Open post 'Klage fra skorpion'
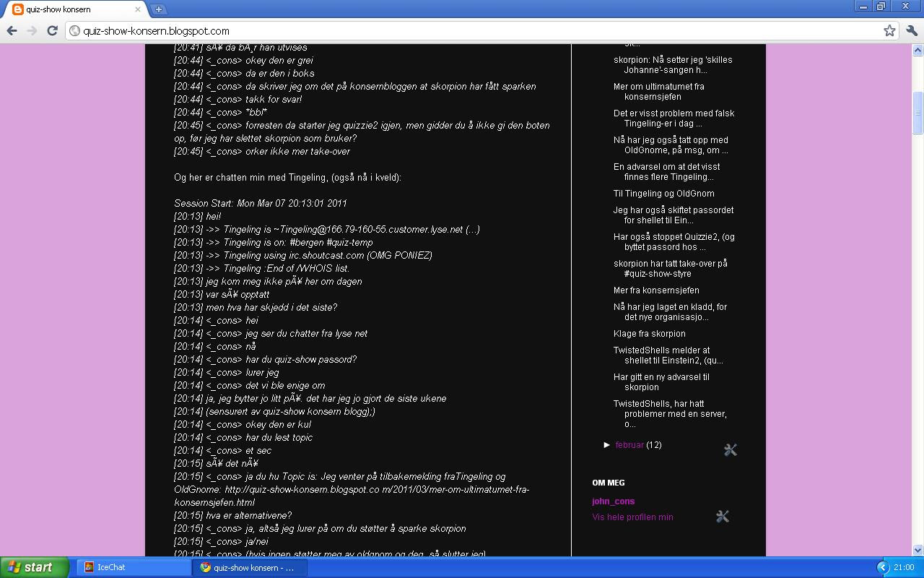Screen dimensions: 924x578 tap(650, 334)
